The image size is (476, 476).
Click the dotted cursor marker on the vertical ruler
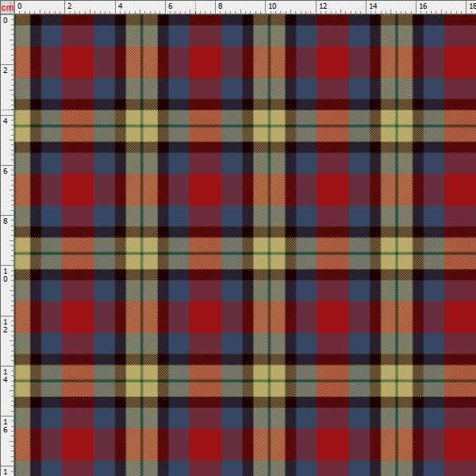(7, 110)
